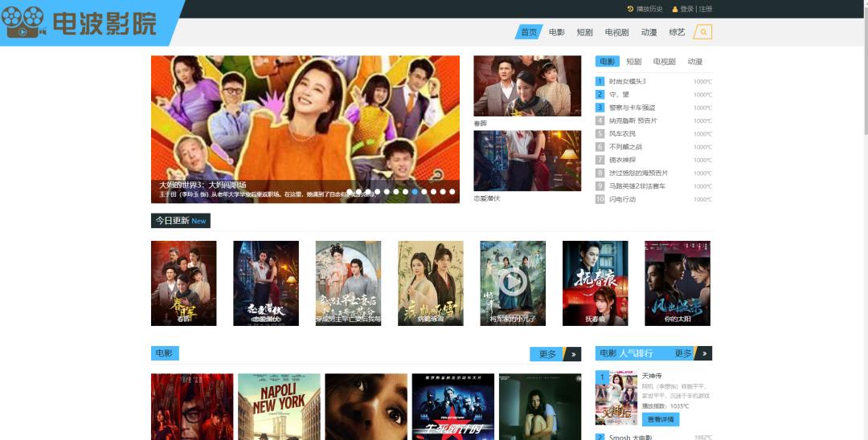Open the 抚春痕 poster thumbnail
Image resolution: width=868 pixels, height=440 pixels.
[595, 283]
